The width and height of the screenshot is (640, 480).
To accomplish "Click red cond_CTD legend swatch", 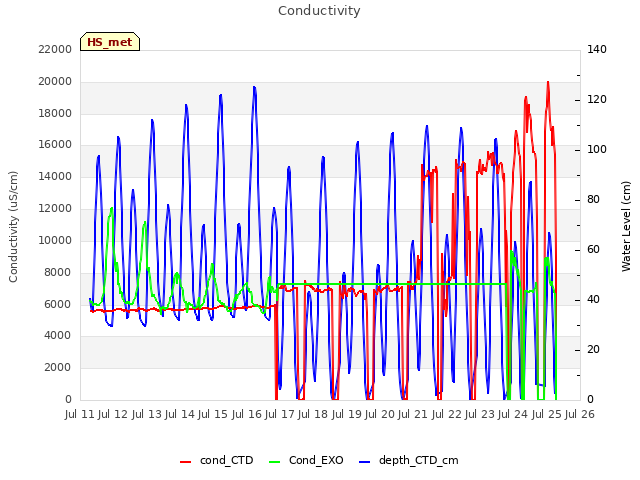I will (185, 462).
